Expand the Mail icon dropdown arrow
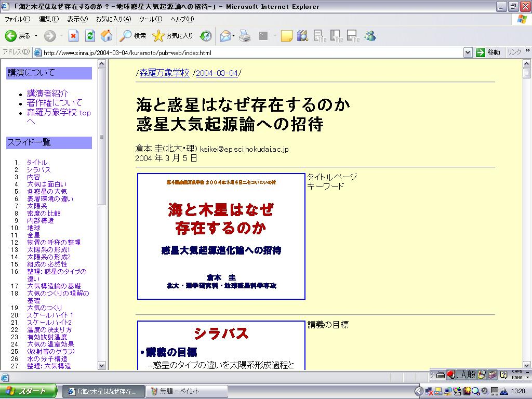Screen dimensions: 532x399 pos(234,36)
